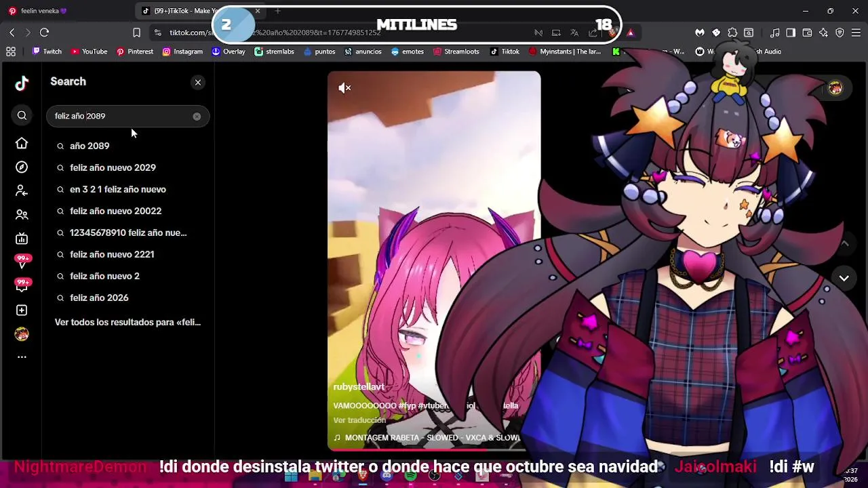This screenshot has height=488, width=868.
Task: Go to next video with down chevron
Action: tap(844, 278)
